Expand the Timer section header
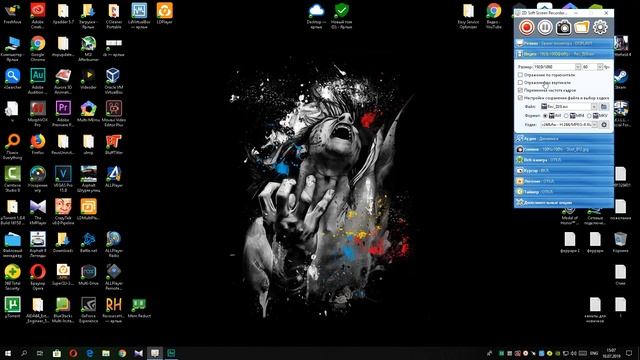The width and height of the screenshot is (640, 360). point(564,191)
